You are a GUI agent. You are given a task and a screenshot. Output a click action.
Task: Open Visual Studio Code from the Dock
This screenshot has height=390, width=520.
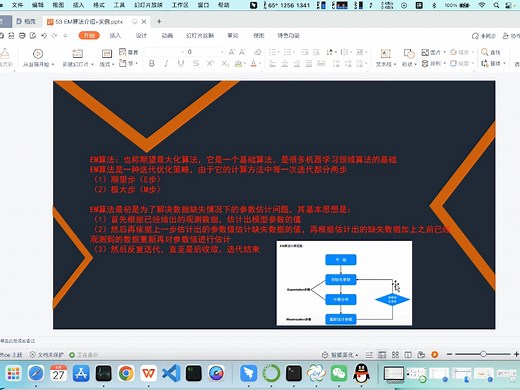(171, 373)
